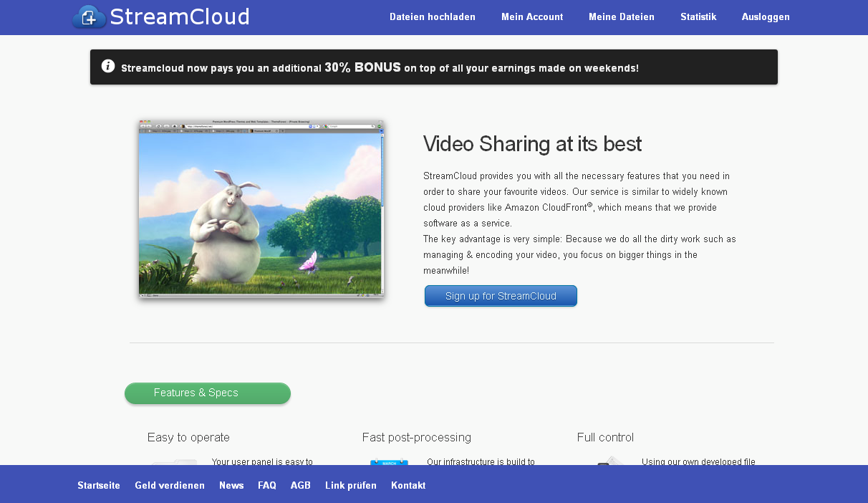Open the Kontakt footer link

pyautogui.click(x=408, y=486)
